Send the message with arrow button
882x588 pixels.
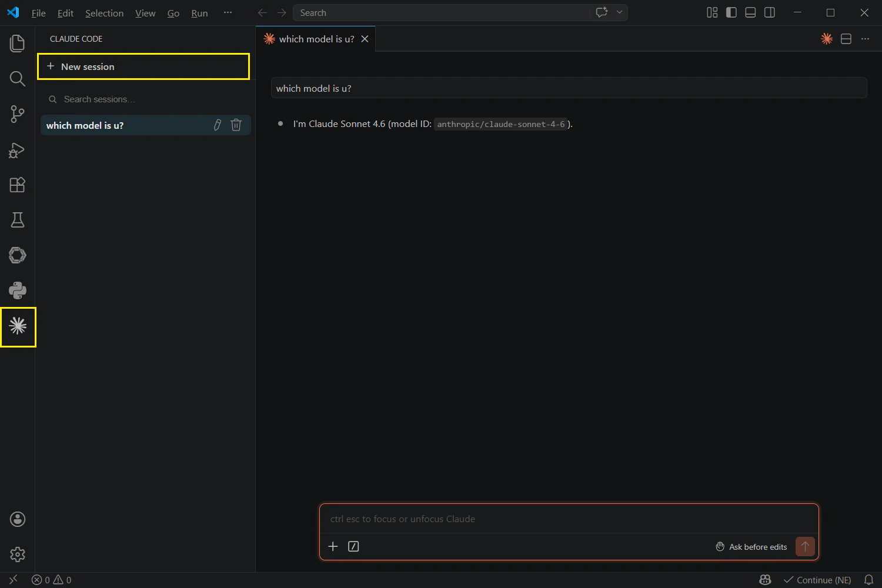(805, 546)
